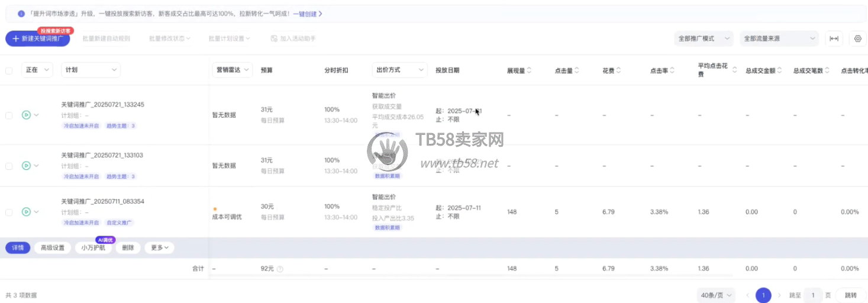The height and width of the screenshot is (303, 868).
Task: Open the 出价方式 filter dropdown
Action: pyautogui.click(x=399, y=70)
